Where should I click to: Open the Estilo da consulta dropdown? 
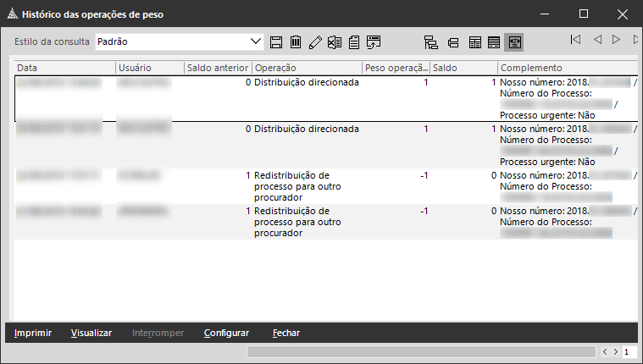coord(257,41)
